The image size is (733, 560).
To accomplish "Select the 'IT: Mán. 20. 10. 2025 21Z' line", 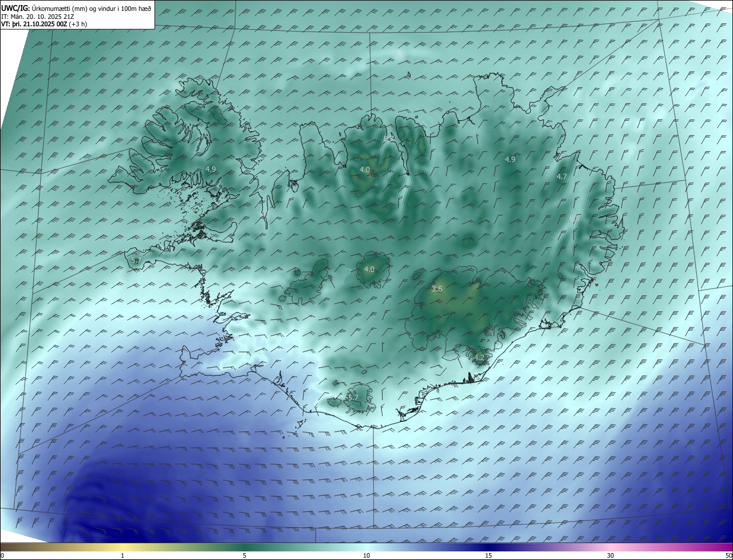I will click(x=39, y=17).
